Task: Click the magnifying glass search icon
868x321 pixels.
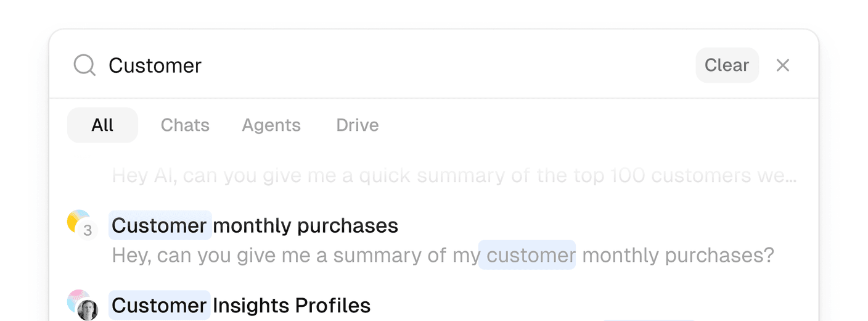Action: click(x=84, y=65)
